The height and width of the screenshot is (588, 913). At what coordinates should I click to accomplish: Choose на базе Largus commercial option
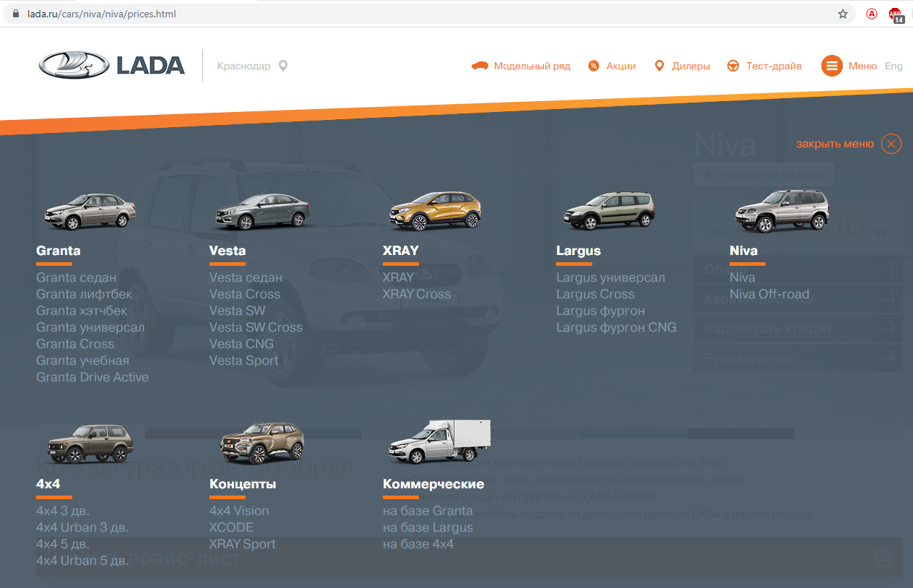click(428, 527)
